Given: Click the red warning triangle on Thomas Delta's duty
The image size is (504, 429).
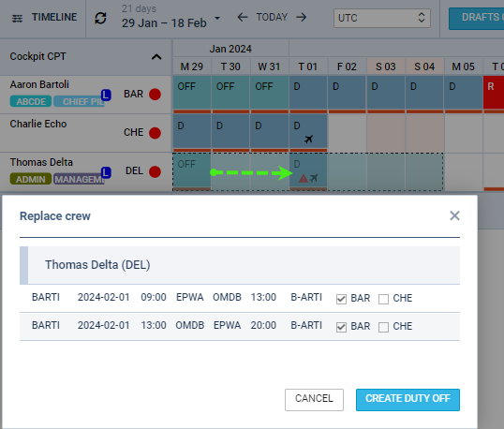Looking at the screenshot, I should [304, 178].
